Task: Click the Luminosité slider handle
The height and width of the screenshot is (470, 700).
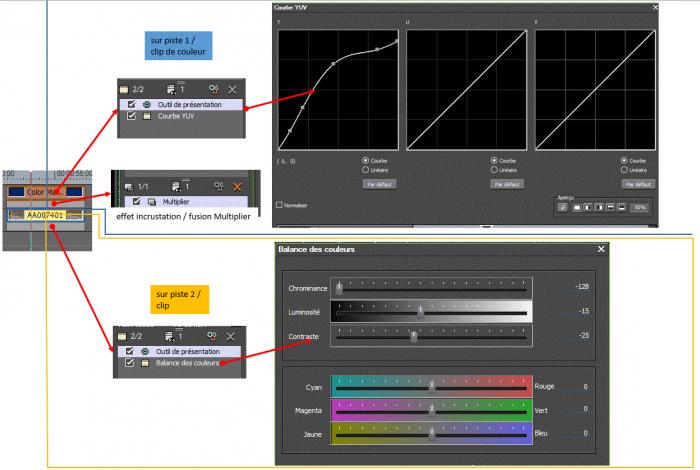Action: [421, 312]
